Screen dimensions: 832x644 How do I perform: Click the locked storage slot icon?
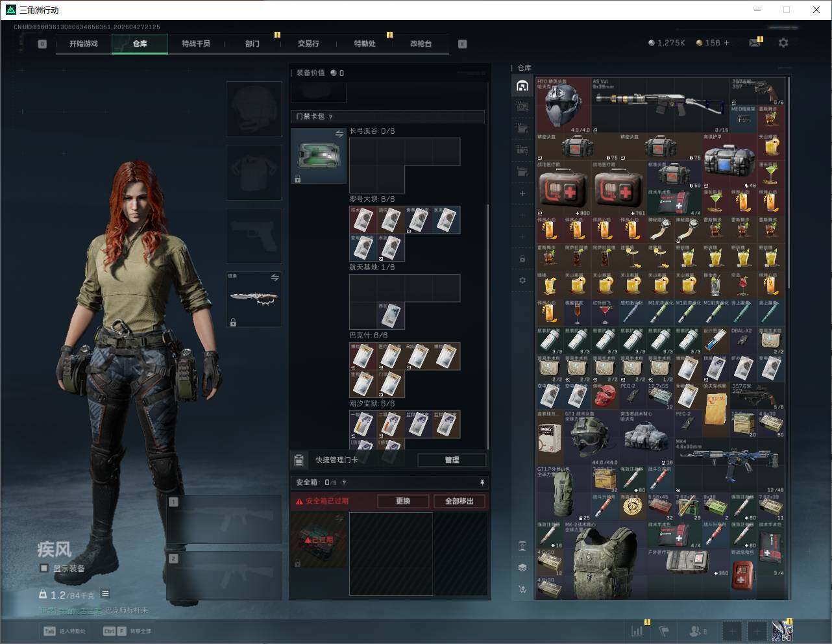click(x=522, y=259)
